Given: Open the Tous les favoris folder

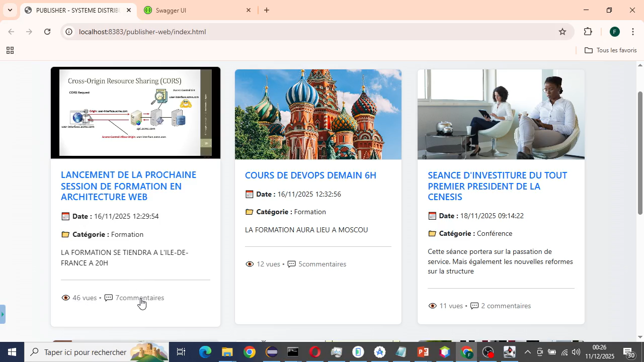Looking at the screenshot, I should click(x=610, y=50).
